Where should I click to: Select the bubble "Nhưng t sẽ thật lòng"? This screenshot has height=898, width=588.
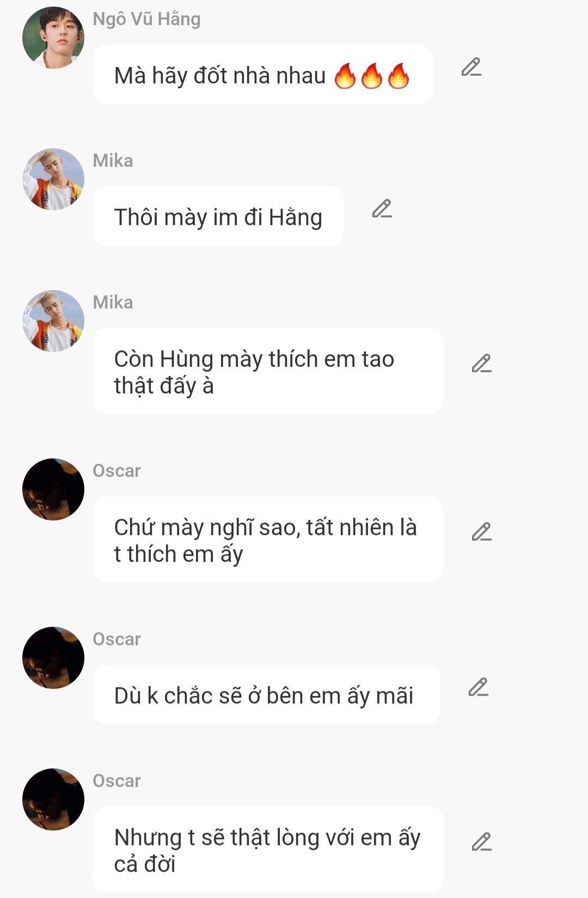coord(268,850)
